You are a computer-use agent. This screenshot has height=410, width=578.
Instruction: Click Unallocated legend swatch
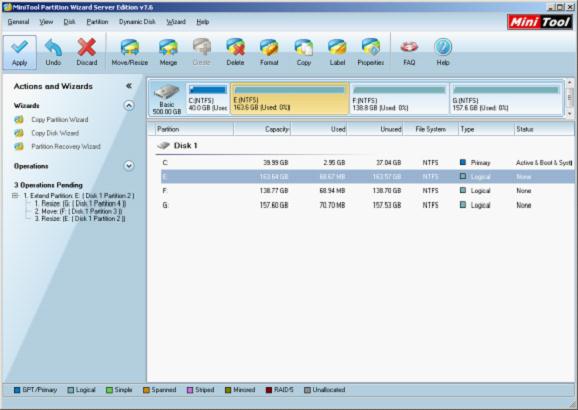coord(307,390)
